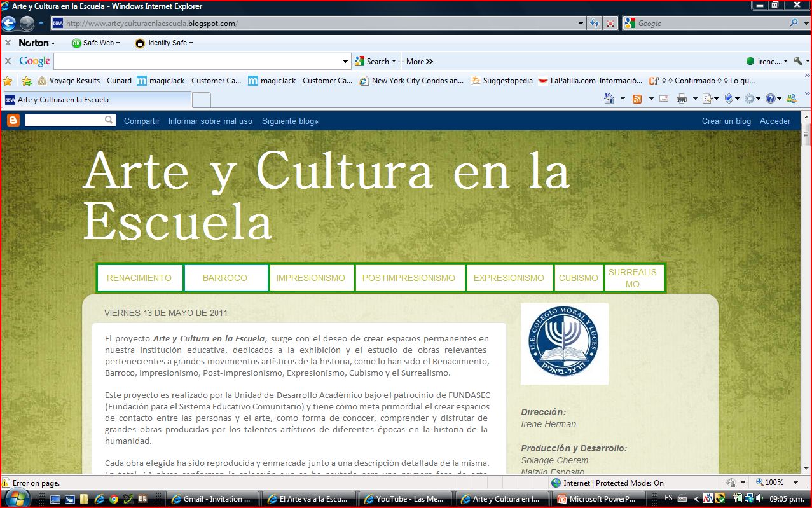
Task: Print the page using printer icon
Action: (x=682, y=99)
